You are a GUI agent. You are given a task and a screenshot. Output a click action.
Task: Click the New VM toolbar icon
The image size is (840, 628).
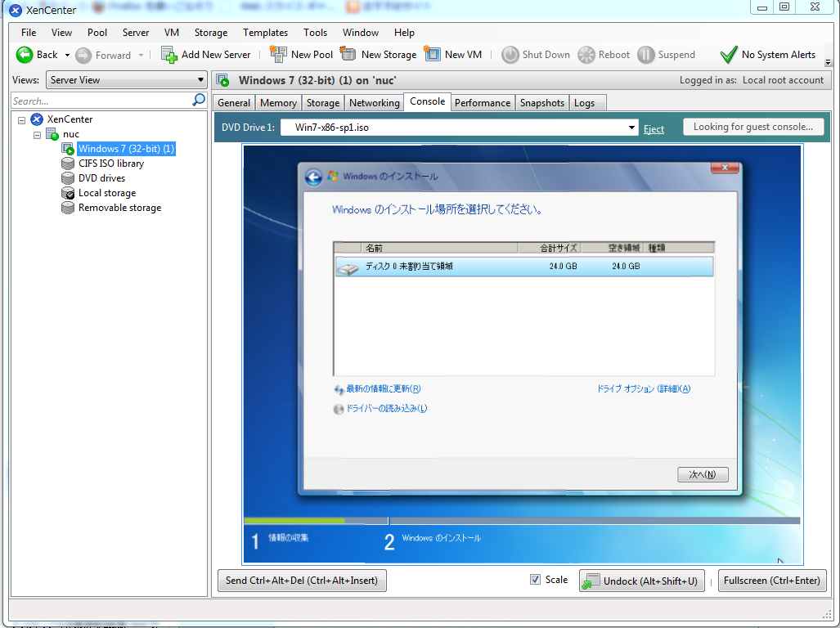(x=433, y=54)
